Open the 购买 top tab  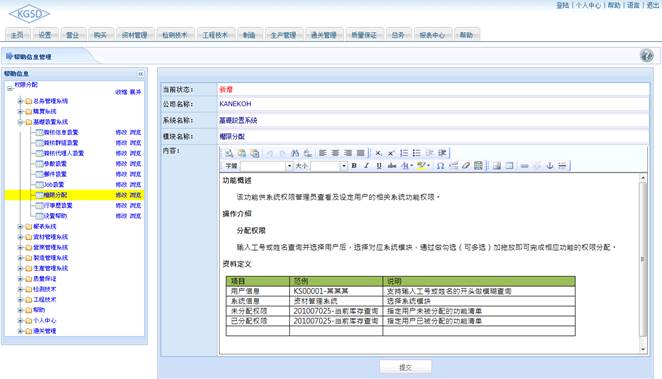[x=100, y=35]
